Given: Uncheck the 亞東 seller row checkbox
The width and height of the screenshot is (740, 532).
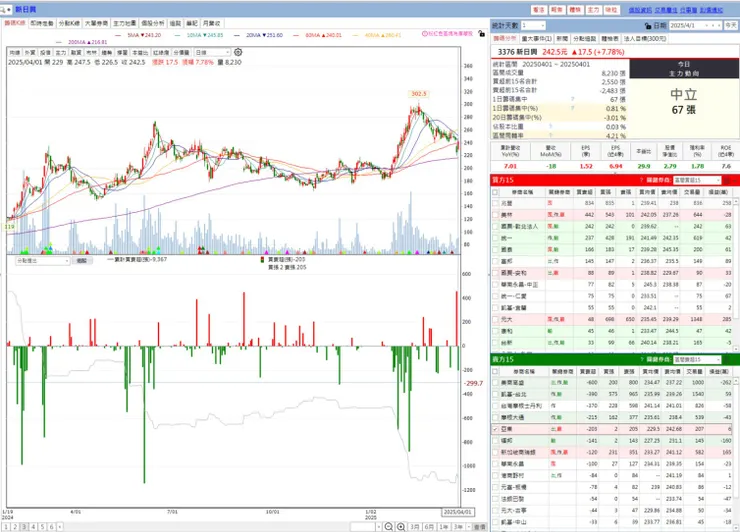Looking at the screenshot, I should (x=495, y=429).
